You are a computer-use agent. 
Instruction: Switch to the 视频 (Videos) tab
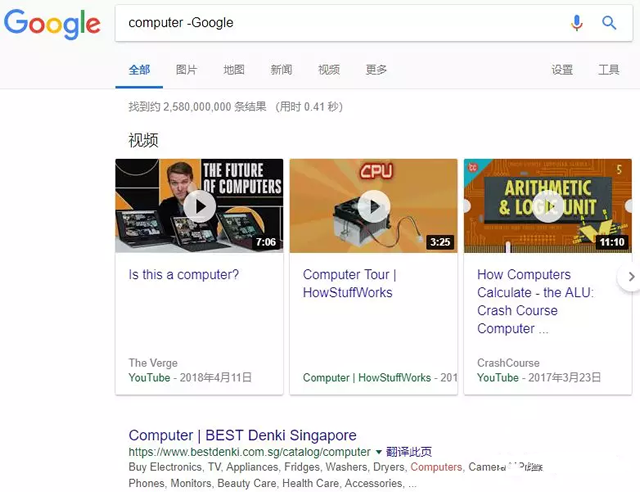329,70
